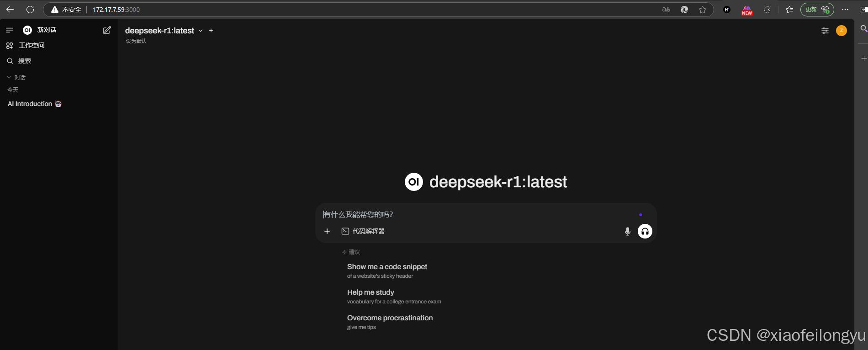This screenshot has width=868, height=350.
Task: Toggle the sidebar with the hamburger icon
Action: tap(10, 30)
